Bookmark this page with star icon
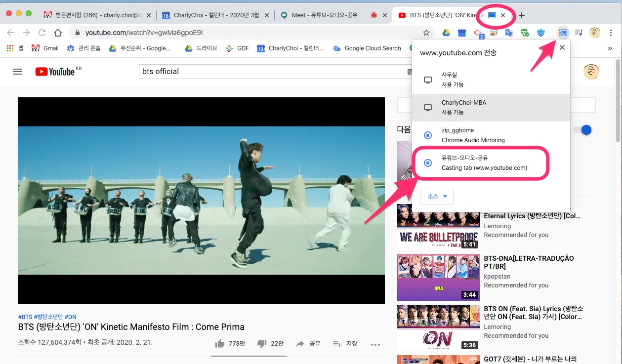This screenshot has height=364, width=622. point(426,33)
